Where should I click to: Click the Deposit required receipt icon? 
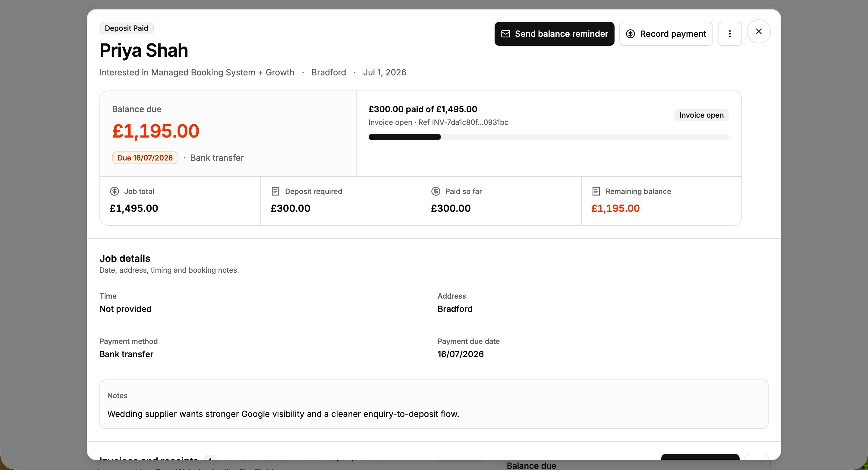[275, 191]
